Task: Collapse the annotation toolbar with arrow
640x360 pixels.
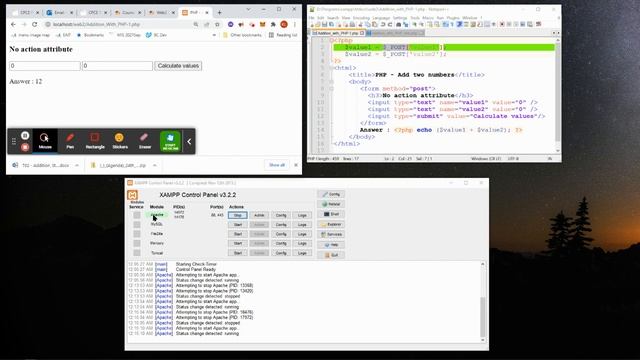Action: click(189, 142)
